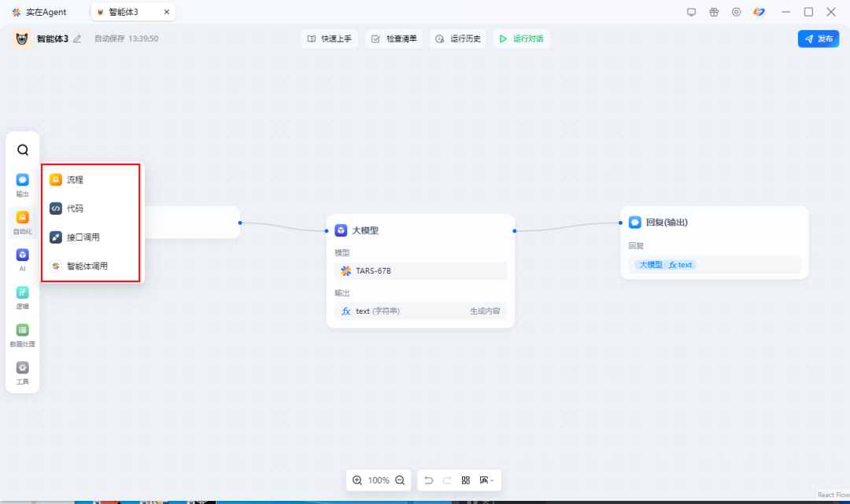850x504 pixels.
Task: Click the edit pencil next to 智能体3
Action: (x=77, y=39)
